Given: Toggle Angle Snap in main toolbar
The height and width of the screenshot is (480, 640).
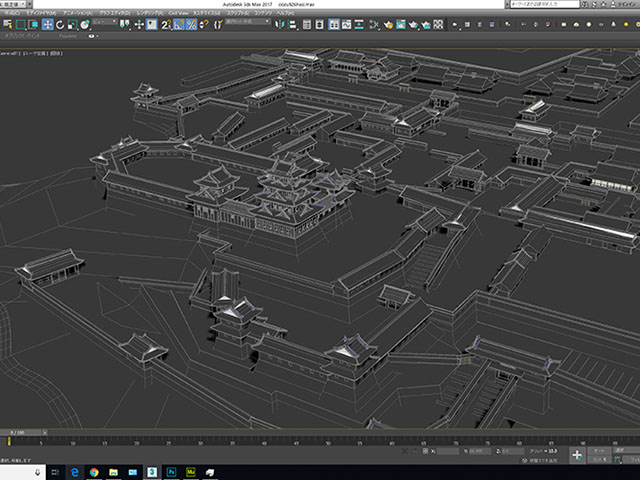Looking at the screenshot, I should pyautogui.click(x=178, y=25).
